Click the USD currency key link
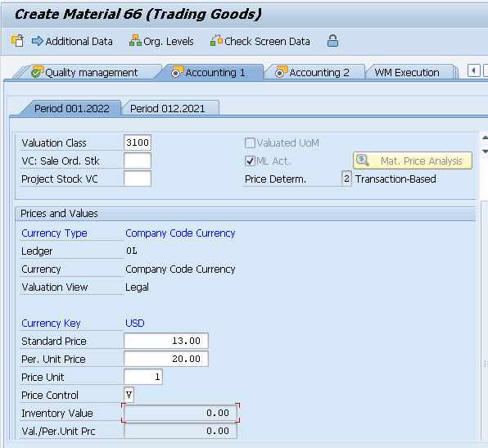 (135, 324)
